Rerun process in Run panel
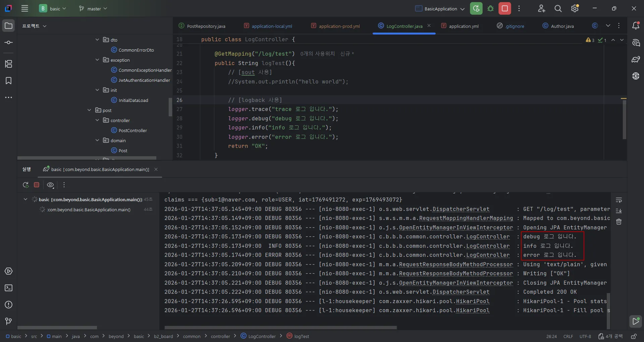The height and width of the screenshot is (342, 644). [25, 185]
